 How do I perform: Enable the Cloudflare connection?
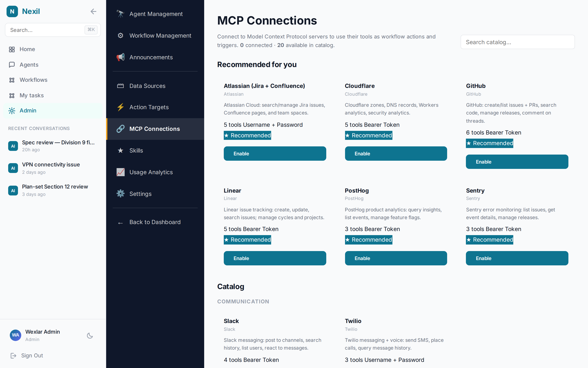pyautogui.click(x=396, y=154)
